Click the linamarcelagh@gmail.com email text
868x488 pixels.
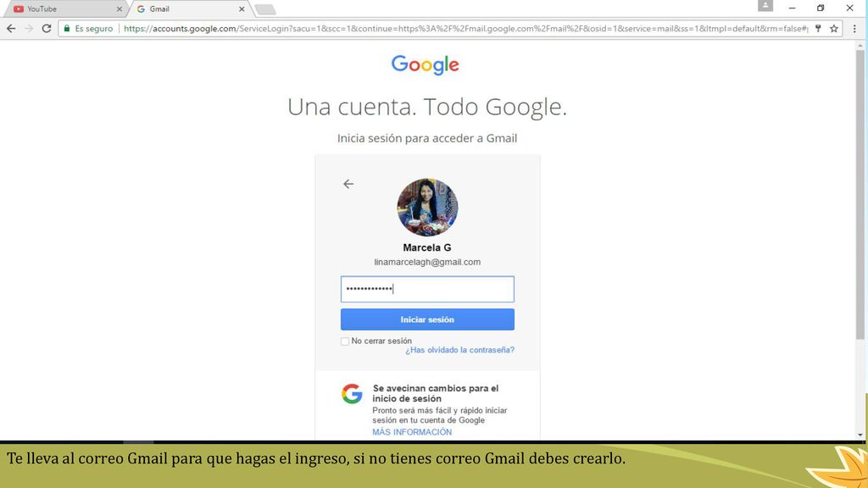[x=427, y=262]
